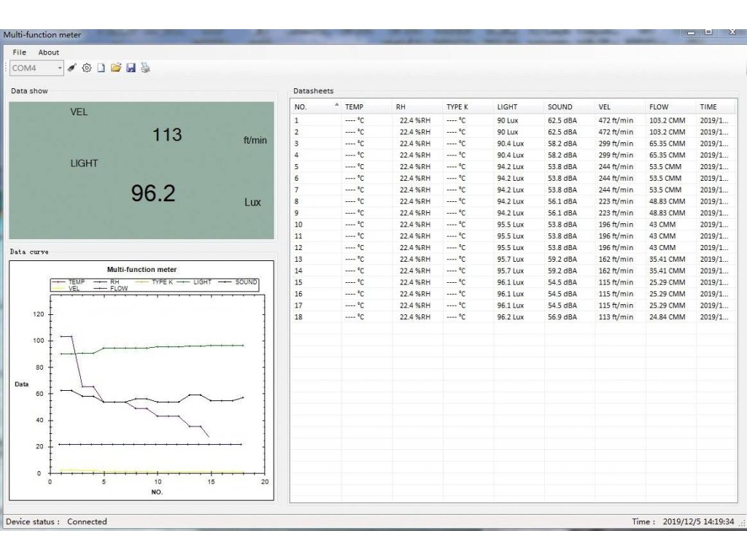The width and height of the screenshot is (747, 560).
Task: Click the open folder icon
Action: 116,68
